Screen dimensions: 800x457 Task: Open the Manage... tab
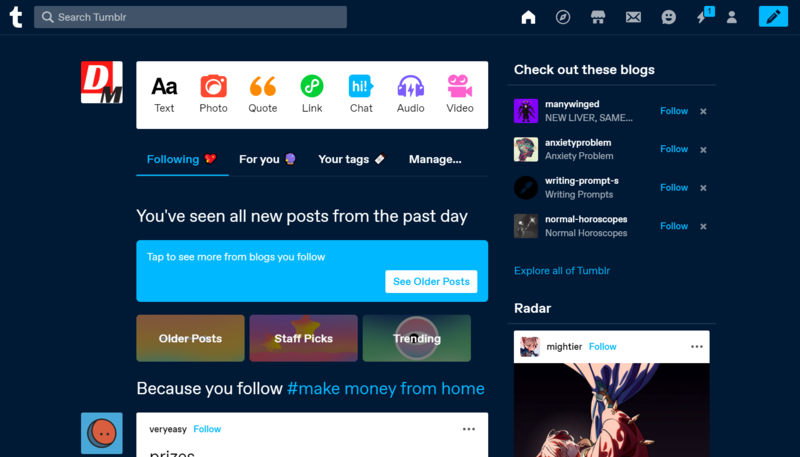[x=435, y=159]
